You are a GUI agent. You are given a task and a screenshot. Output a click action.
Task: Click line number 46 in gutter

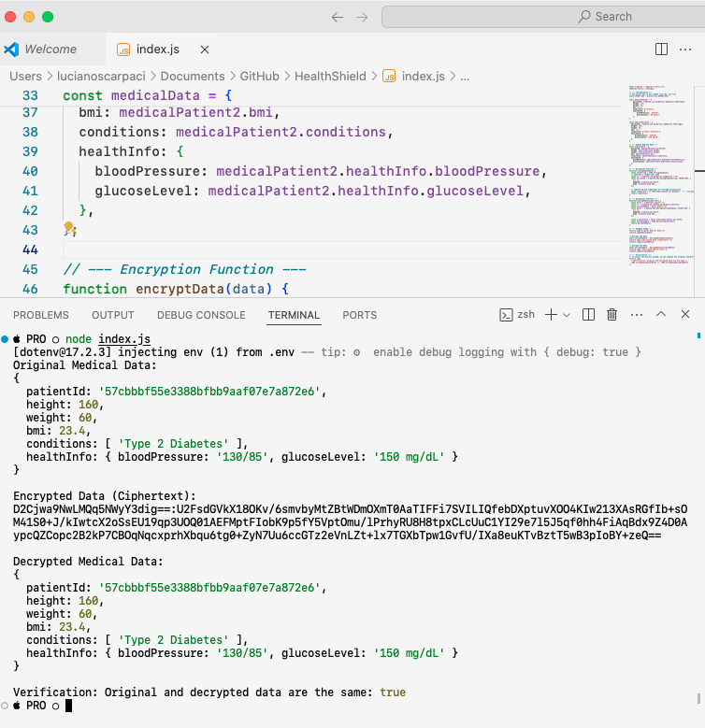[x=30, y=290]
